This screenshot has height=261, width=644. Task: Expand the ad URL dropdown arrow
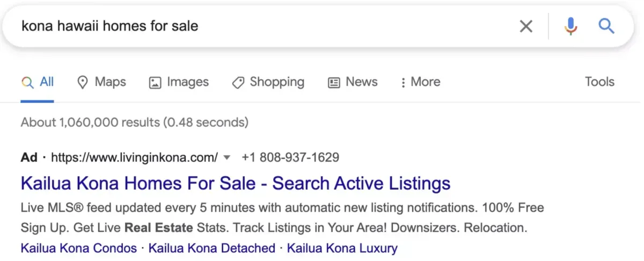227,158
